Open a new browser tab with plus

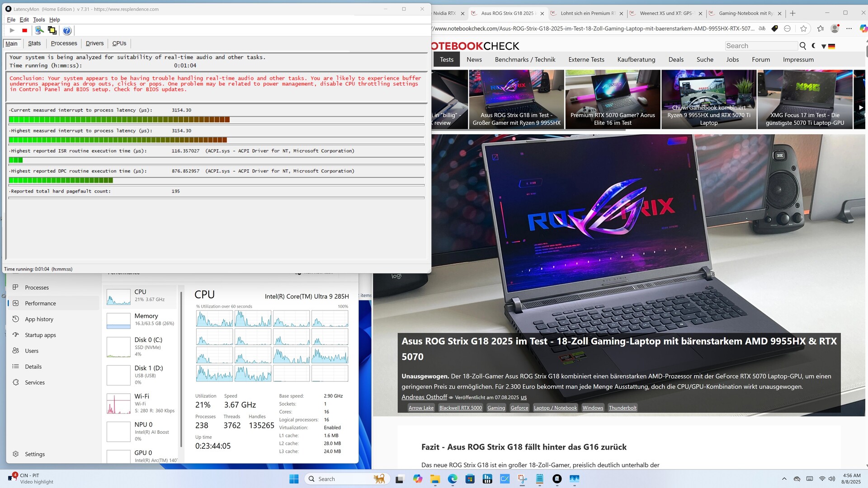[x=793, y=14]
